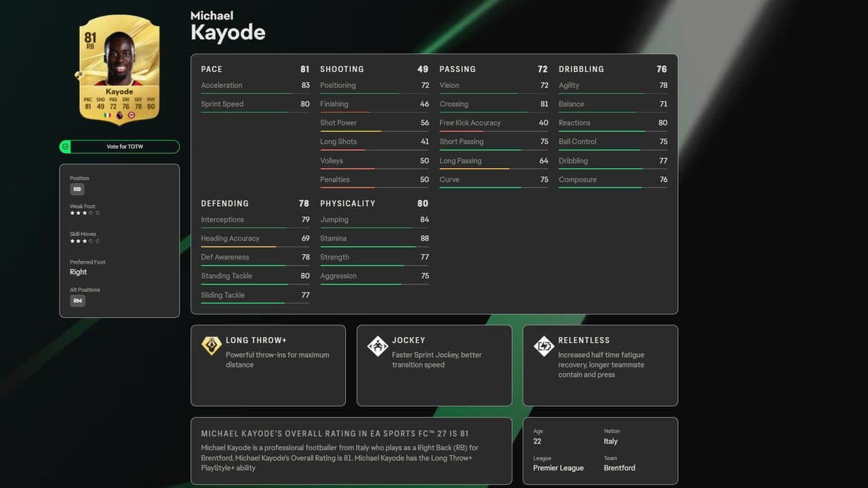Click the Finishing stat label
The width and height of the screenshot is (868, 488).
click(x=334, y=104)
